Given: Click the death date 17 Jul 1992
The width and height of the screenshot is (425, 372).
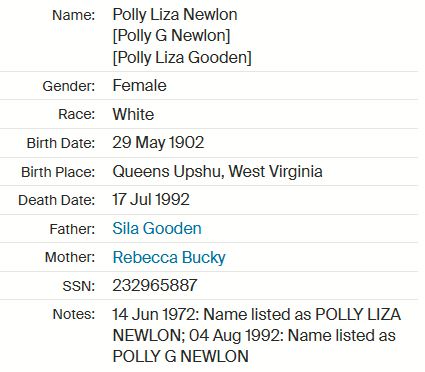Looking at the screenshot, I should click(x=151, y=200).
